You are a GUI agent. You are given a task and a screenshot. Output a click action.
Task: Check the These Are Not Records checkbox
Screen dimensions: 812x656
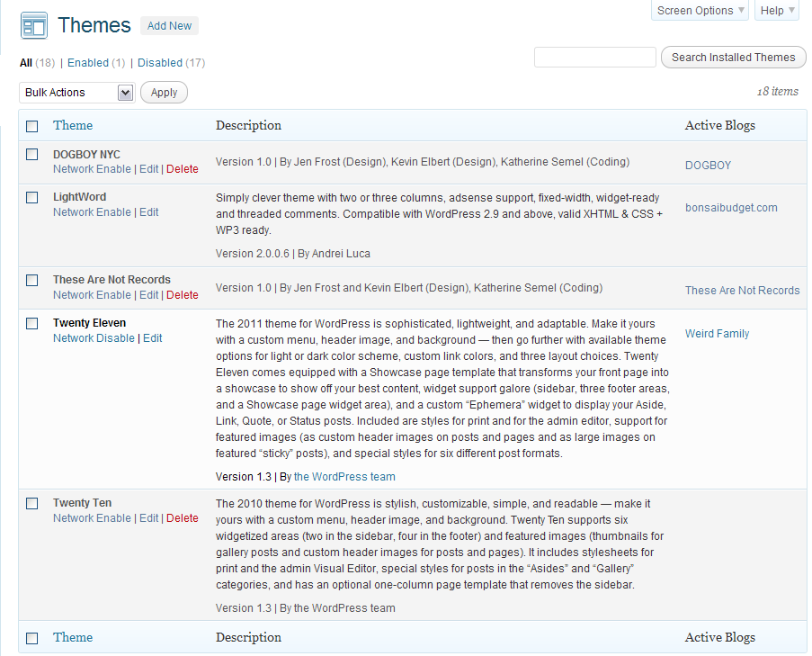coord(32,281)
